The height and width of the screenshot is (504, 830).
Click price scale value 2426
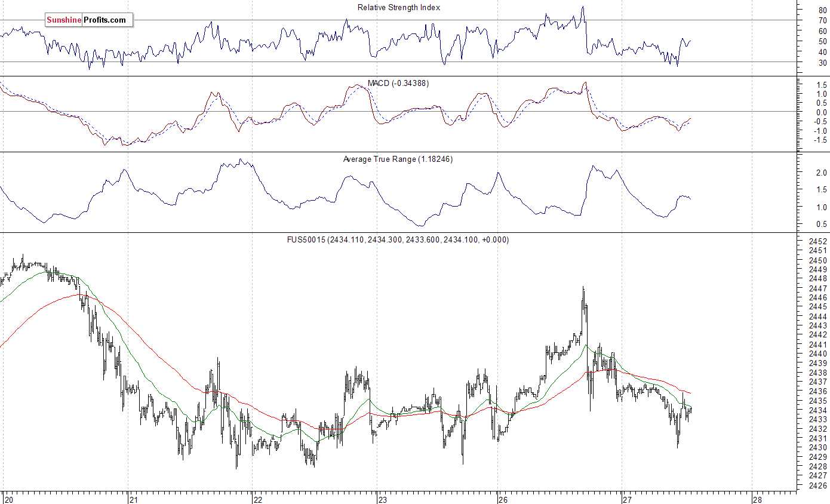pos(819,485)
